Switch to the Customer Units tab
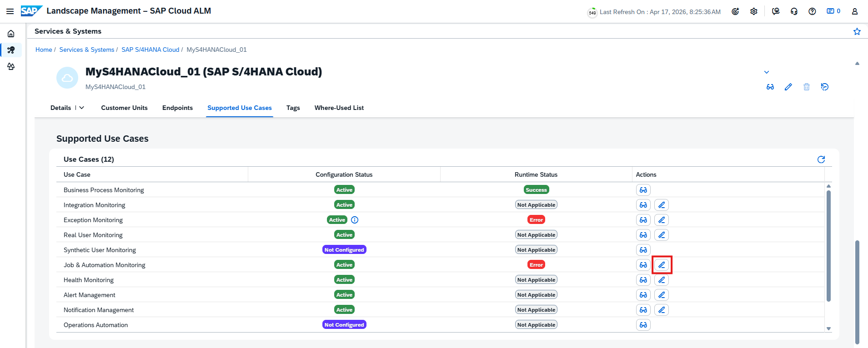 [x=124, y=108]
